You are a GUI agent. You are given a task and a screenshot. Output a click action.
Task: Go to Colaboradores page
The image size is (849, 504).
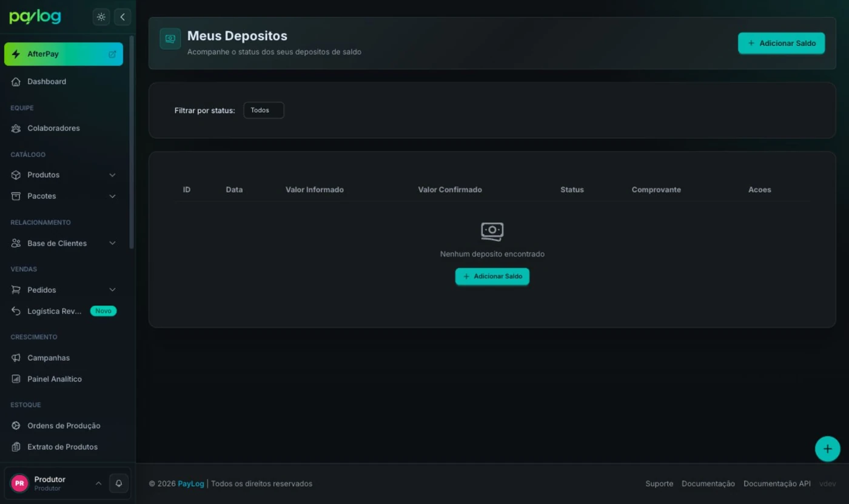tap(64, 128)
